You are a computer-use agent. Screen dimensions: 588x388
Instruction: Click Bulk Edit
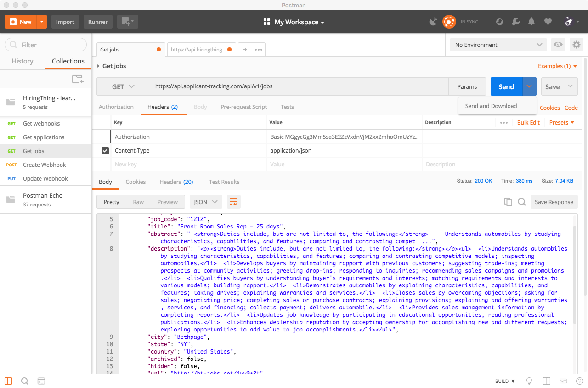click(x=528, y=123)
